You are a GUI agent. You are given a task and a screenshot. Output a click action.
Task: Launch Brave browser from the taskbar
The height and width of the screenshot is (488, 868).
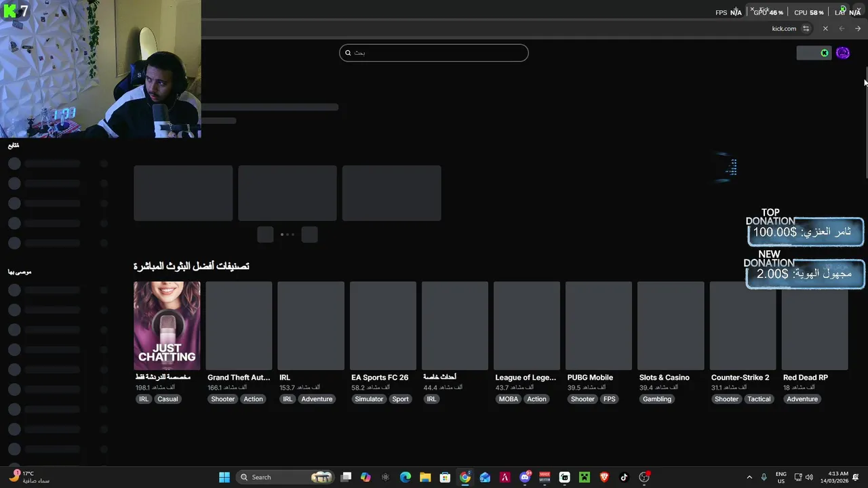pyautogui.click(x=604, y=477)
